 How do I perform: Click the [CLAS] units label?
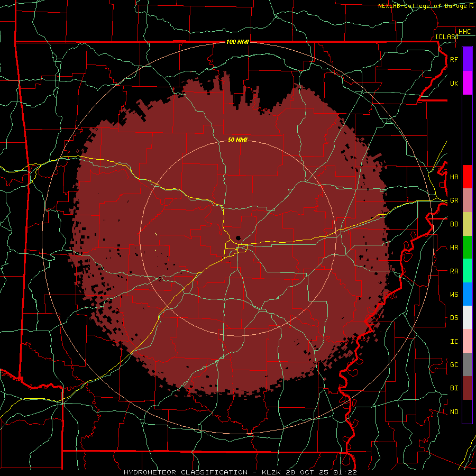447,37
